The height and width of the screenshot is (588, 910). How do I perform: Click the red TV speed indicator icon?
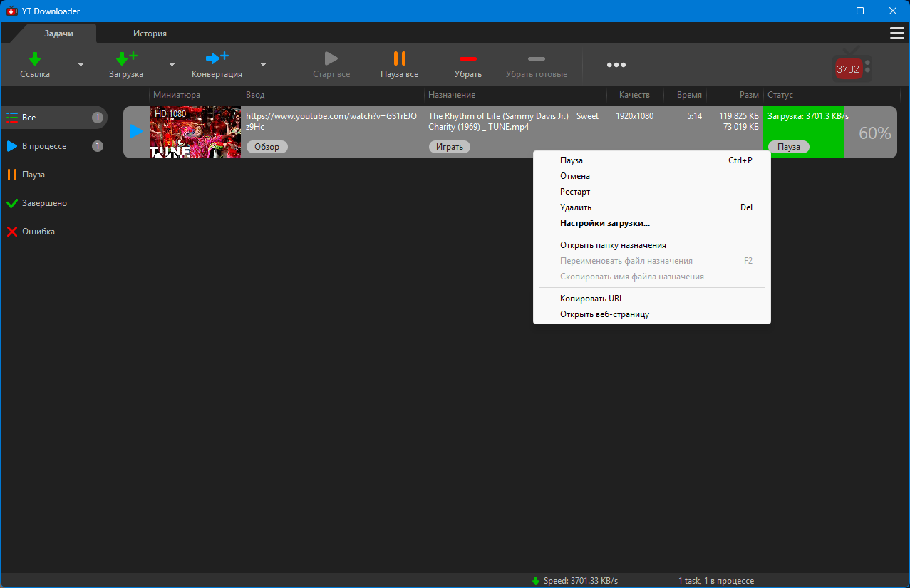(x=848, y=68)
